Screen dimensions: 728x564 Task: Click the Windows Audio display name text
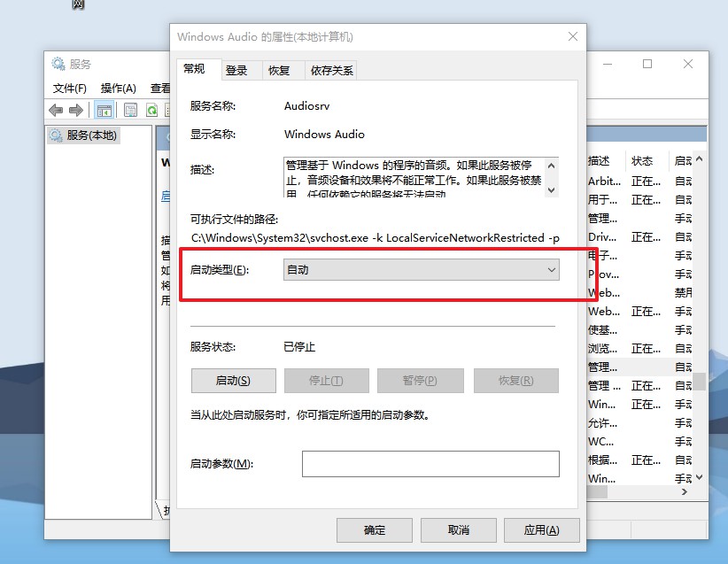(x=324, y=135)
